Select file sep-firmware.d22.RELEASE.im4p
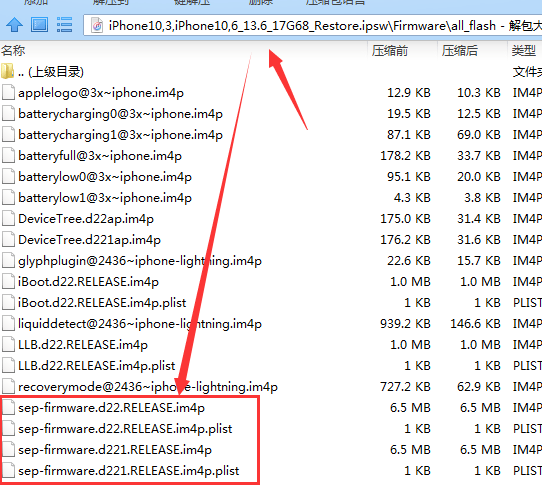This screenshot has height=496, width=542. coord(111,408)
